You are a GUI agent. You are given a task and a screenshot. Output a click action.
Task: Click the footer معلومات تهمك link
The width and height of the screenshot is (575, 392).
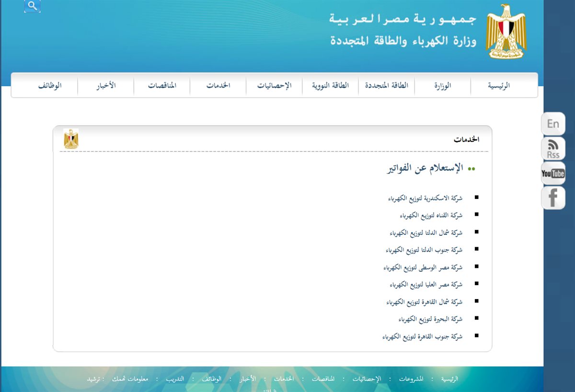pyautogui.click(x=130, y=379)
